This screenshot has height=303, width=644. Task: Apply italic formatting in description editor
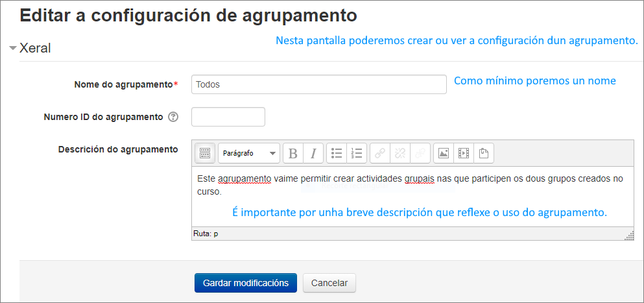pyautogui.click(x=313, y=153)
